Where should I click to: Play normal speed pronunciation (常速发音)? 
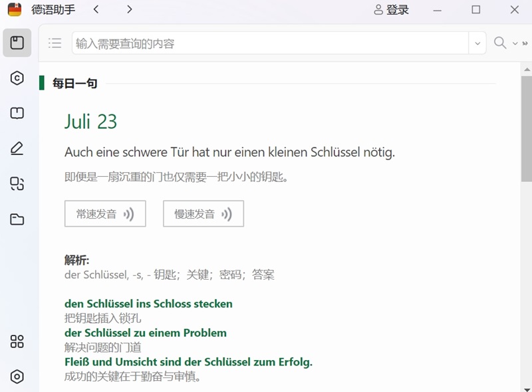105,214
